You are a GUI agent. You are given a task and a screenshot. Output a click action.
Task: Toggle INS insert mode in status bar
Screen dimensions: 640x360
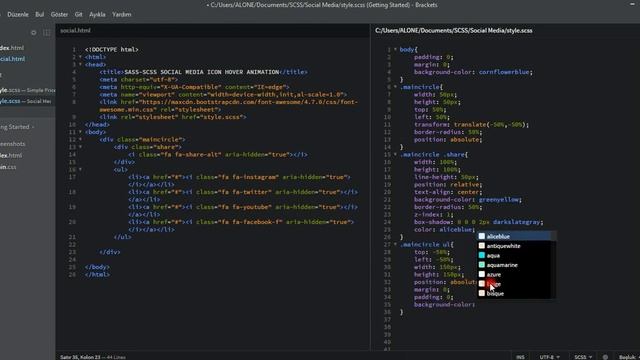[x=520, y=357]
